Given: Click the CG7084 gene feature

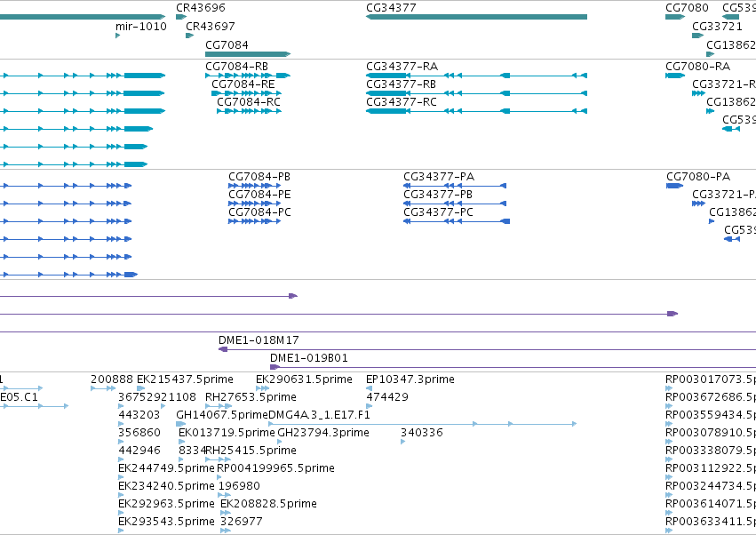Looking at the screenshot, I should coord(248,54).
